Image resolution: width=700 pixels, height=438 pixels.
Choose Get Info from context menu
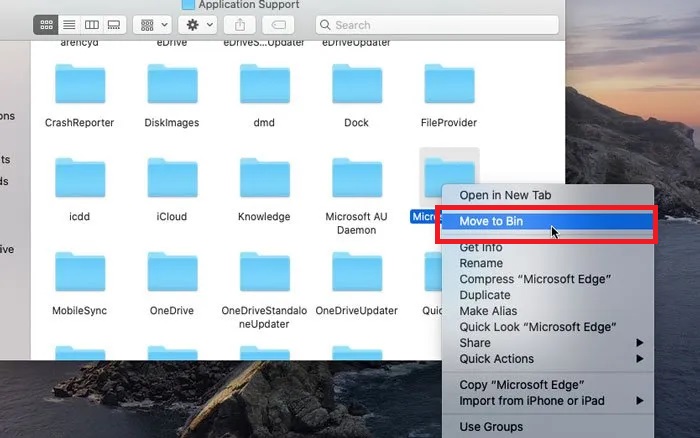(548, 247)
